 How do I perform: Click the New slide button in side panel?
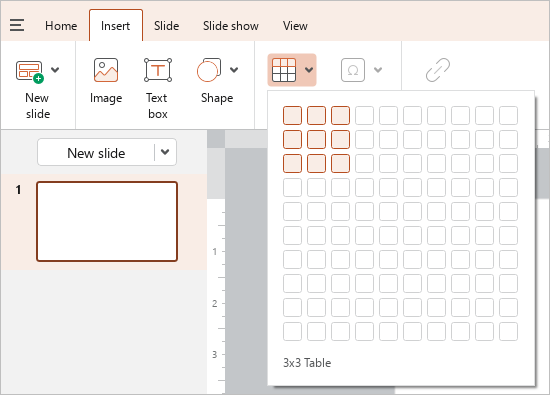click(96, 153)
